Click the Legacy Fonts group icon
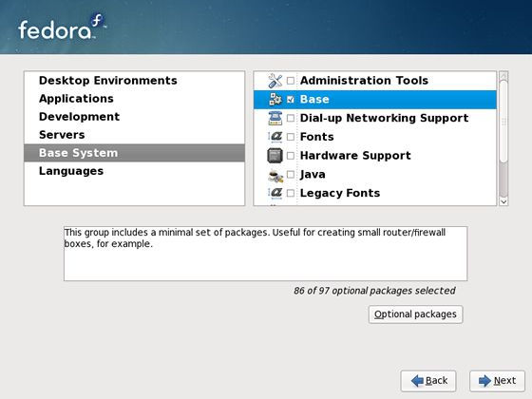This screenshot has width=532, height=399. 275,193
